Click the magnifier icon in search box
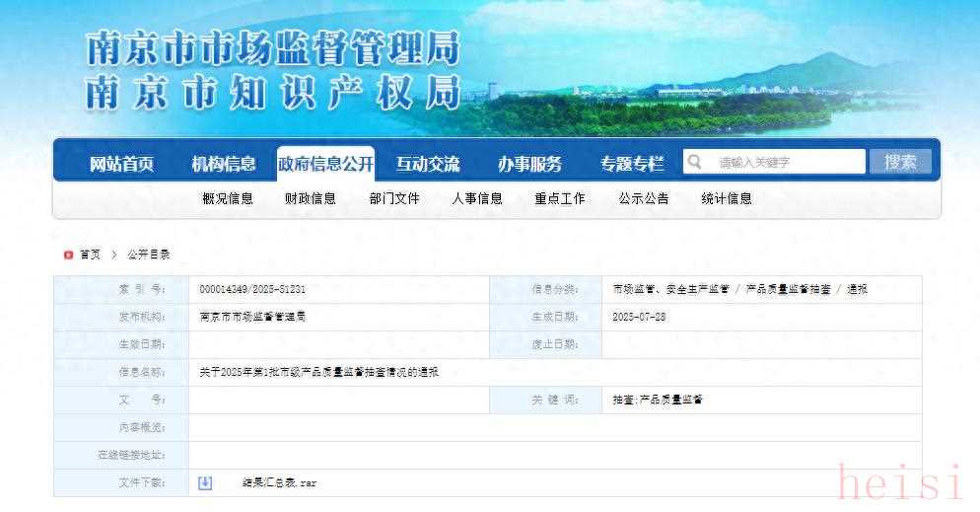The image size is (980, 512). click(x=694, y=163)
